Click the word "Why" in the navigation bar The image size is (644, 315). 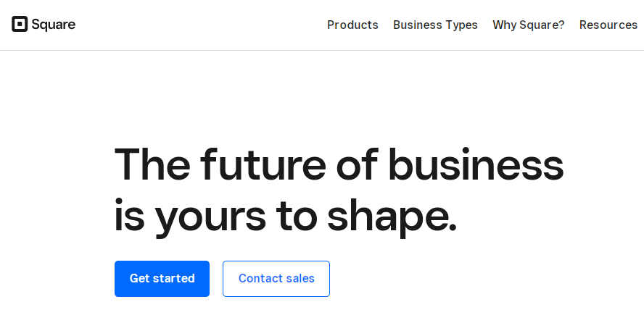tap(505, 25)
